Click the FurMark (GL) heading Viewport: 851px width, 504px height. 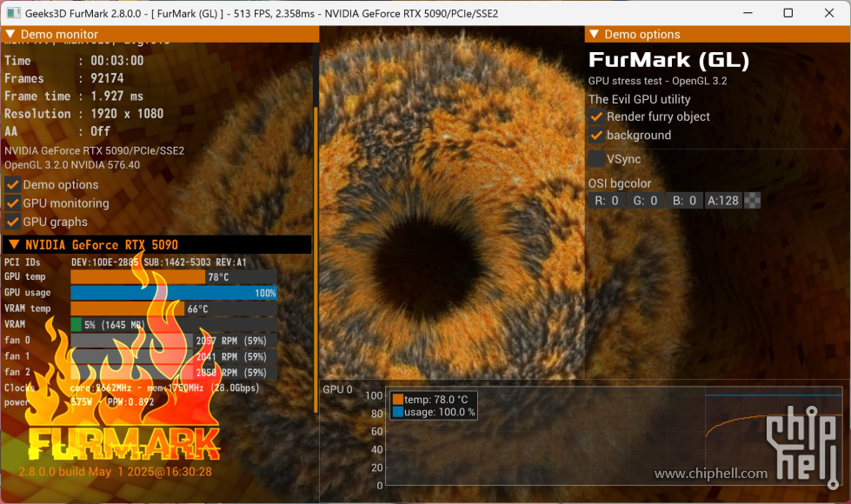pyautogui.click(x=668, y=60)
